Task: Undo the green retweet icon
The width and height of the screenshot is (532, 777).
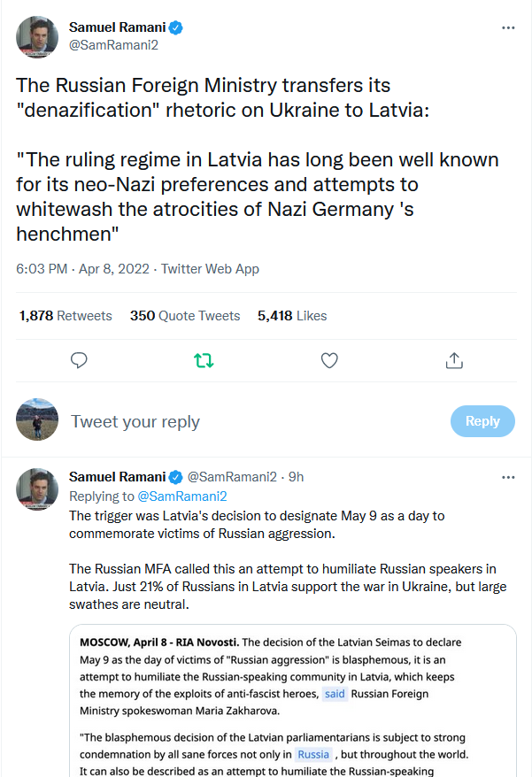Action: (204, 360)
